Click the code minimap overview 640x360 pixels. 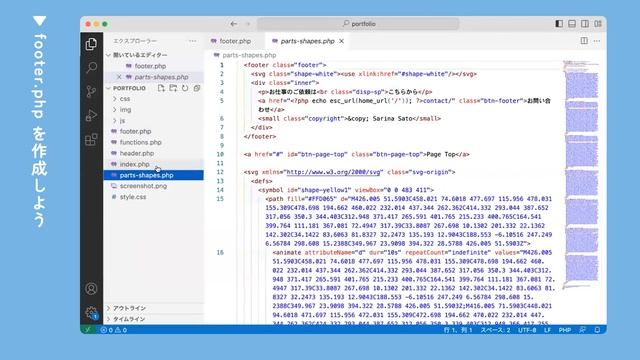tap(581, 175)
